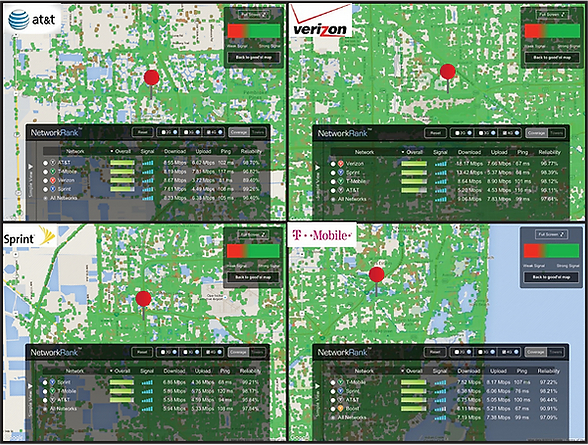The height and width of the screenshot is (445, 588).
Task: Click the red pin on the T-Mobile map
Action: 376,275
